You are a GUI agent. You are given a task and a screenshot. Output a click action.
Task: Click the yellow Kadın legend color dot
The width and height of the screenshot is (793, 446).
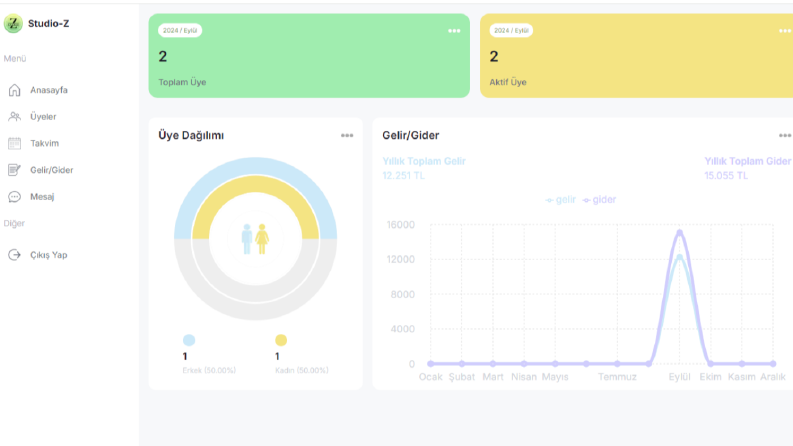coord(281,340)
